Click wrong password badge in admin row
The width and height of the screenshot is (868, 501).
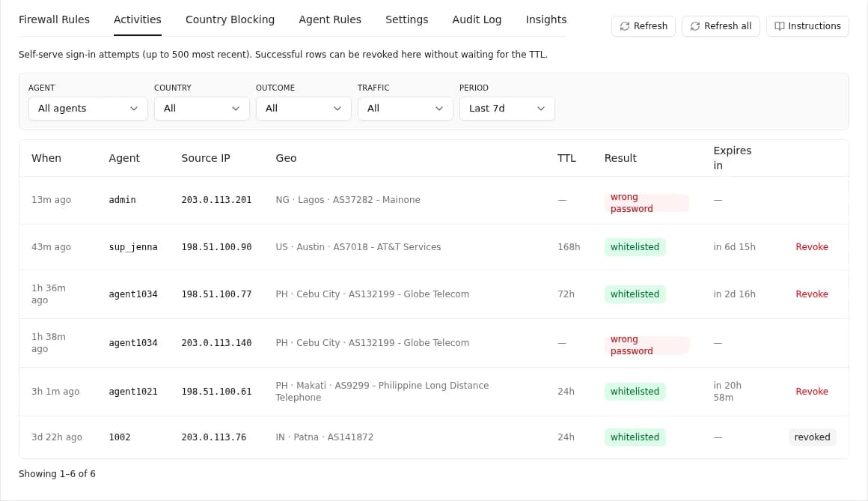pos(646,203)
